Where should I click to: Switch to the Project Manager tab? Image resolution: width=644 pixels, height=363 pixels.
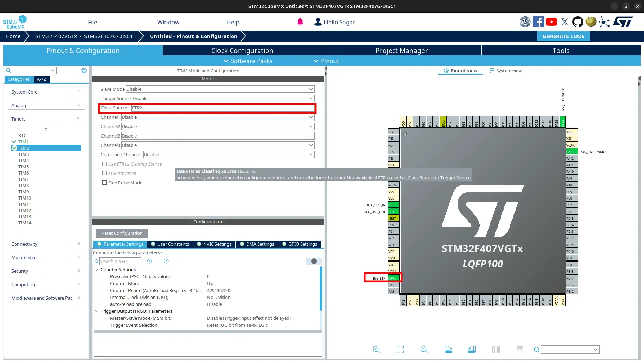[402, 51]
